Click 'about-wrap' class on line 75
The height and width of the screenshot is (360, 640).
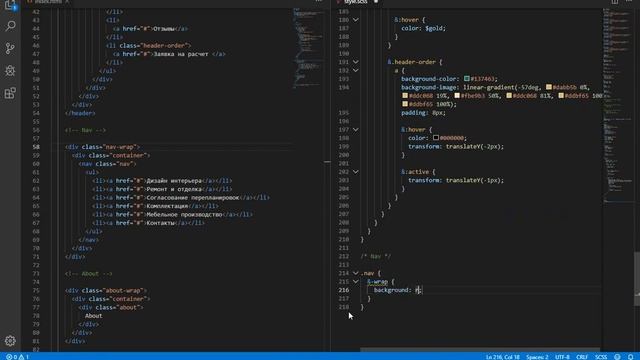[x=123, y=290]
